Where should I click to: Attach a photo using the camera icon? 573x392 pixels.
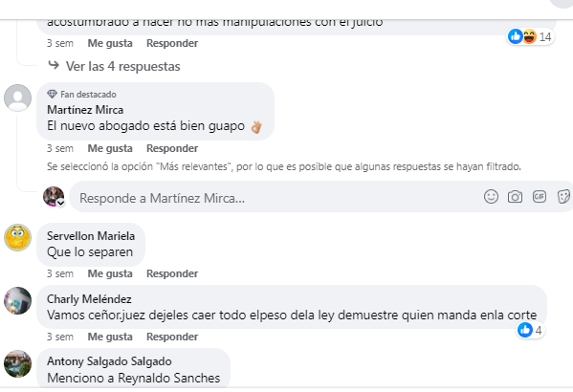(x=515, y=197)
